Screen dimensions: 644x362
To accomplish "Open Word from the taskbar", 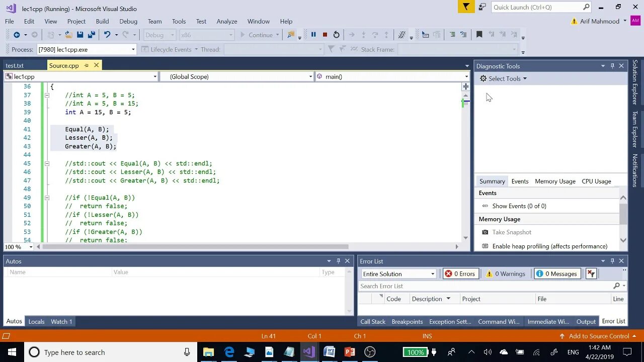I will coord(330,352).
